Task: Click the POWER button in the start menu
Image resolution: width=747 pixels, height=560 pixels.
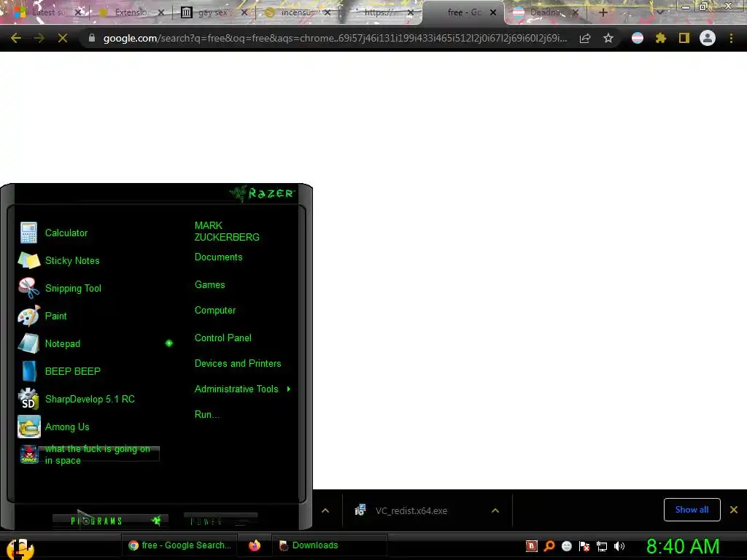Action: 220,521
